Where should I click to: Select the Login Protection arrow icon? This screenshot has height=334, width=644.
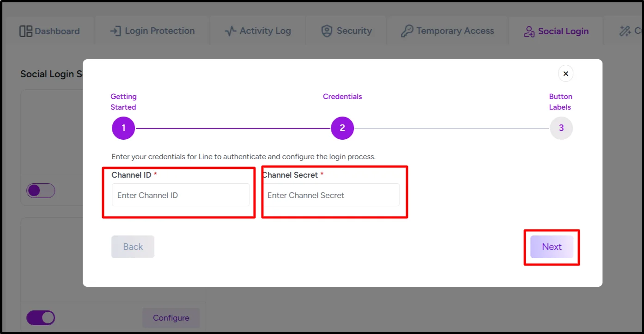click(115, 31)
